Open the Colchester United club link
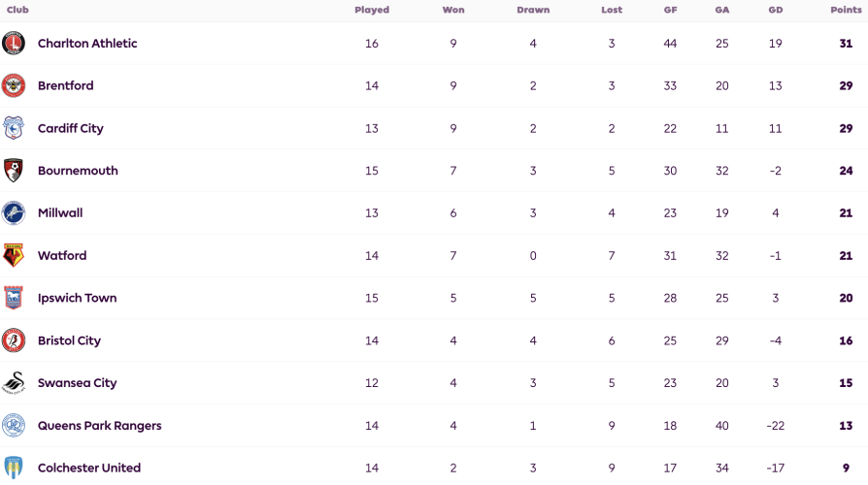 (x=89, y=468)
